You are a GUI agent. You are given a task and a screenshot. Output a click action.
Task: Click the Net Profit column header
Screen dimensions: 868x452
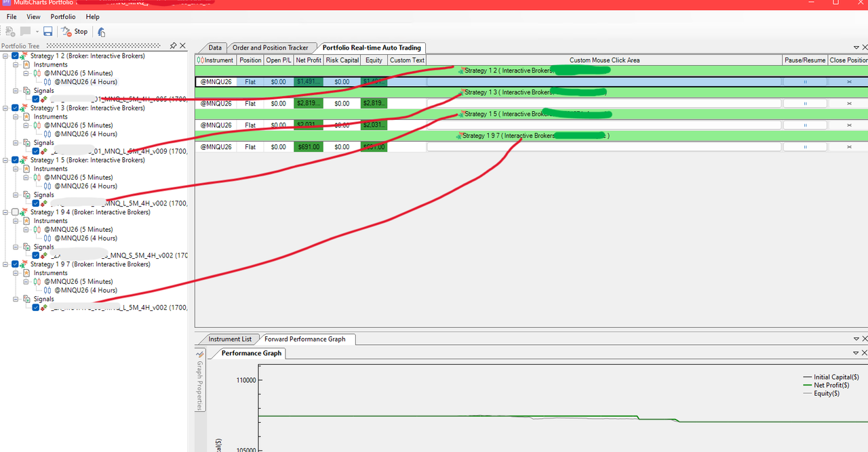click(x=309, y=60)
